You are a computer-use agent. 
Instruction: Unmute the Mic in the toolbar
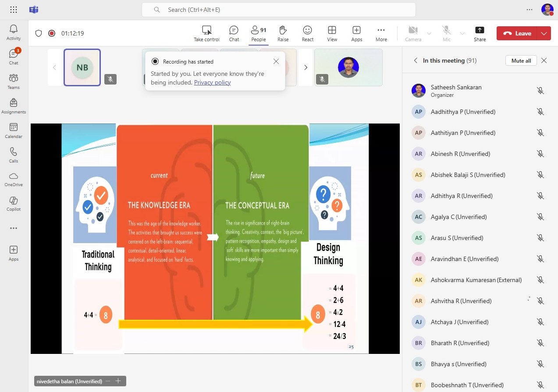[446, 33]
